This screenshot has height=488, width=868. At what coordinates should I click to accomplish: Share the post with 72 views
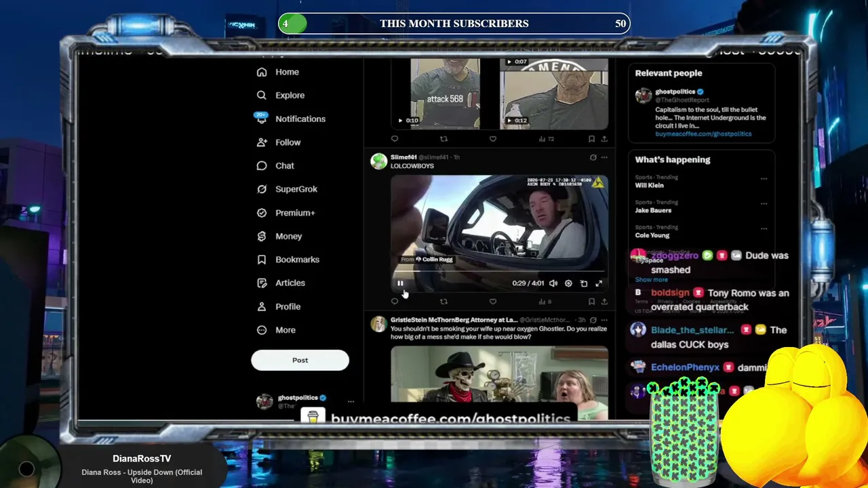coord(604,139)
